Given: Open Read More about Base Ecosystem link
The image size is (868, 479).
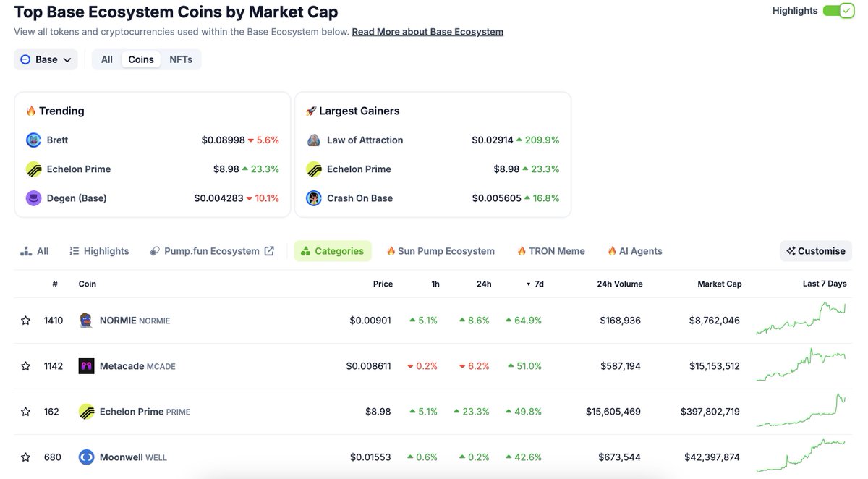Looking at the screenshot, I should 427,32.
